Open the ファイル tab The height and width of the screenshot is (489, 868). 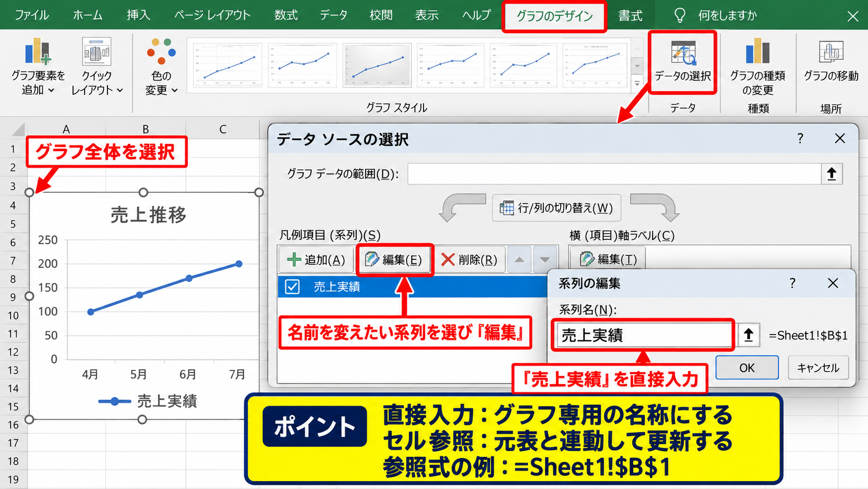tap(32, 15)
